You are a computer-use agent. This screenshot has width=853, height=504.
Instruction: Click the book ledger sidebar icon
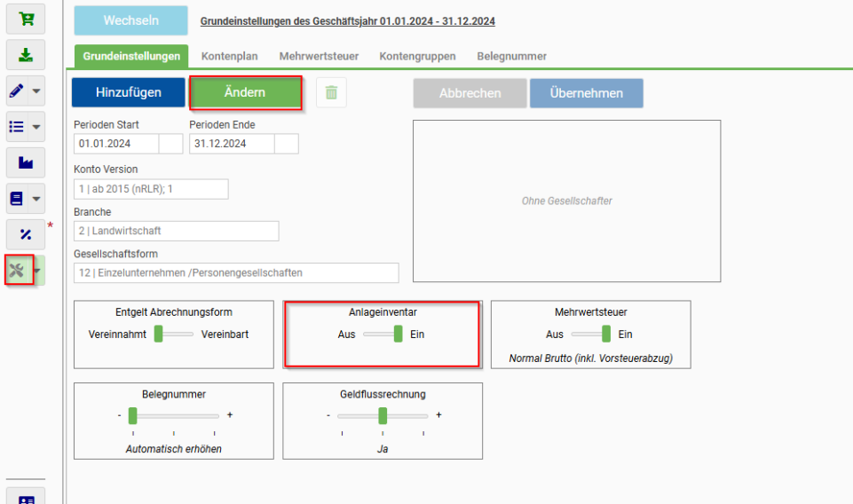coord(17,199)
